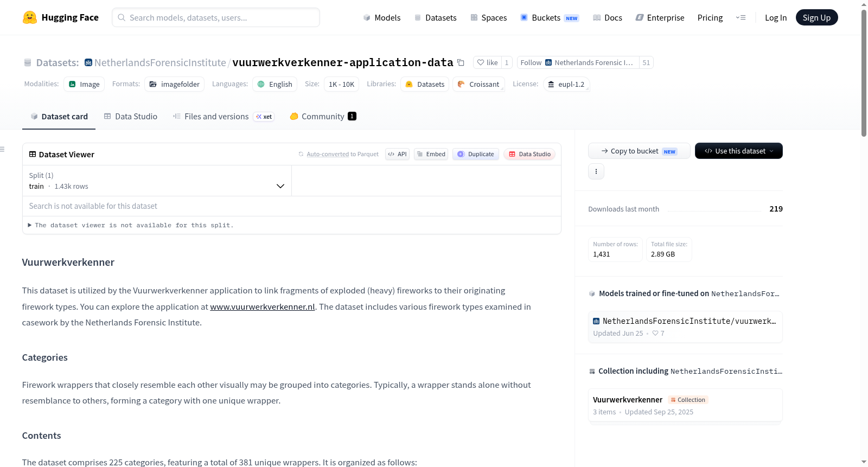Copy the dataset name with the copy icon

(x=461, y=62)
